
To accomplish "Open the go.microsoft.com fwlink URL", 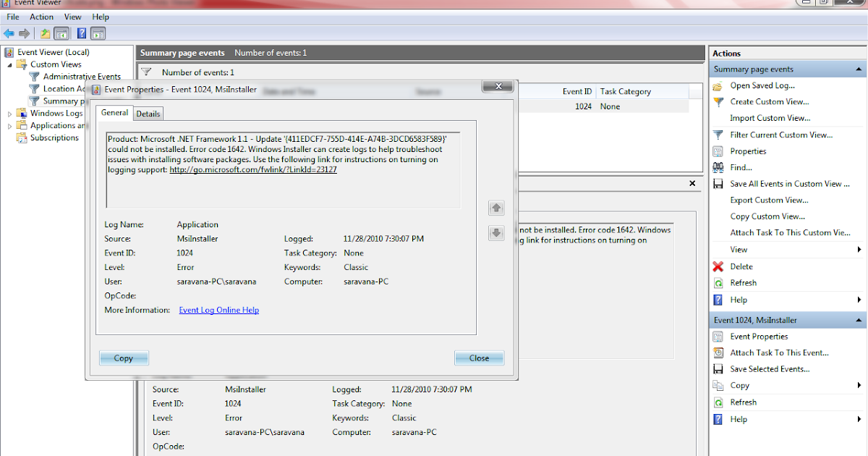I will click(x=253, y=169).
